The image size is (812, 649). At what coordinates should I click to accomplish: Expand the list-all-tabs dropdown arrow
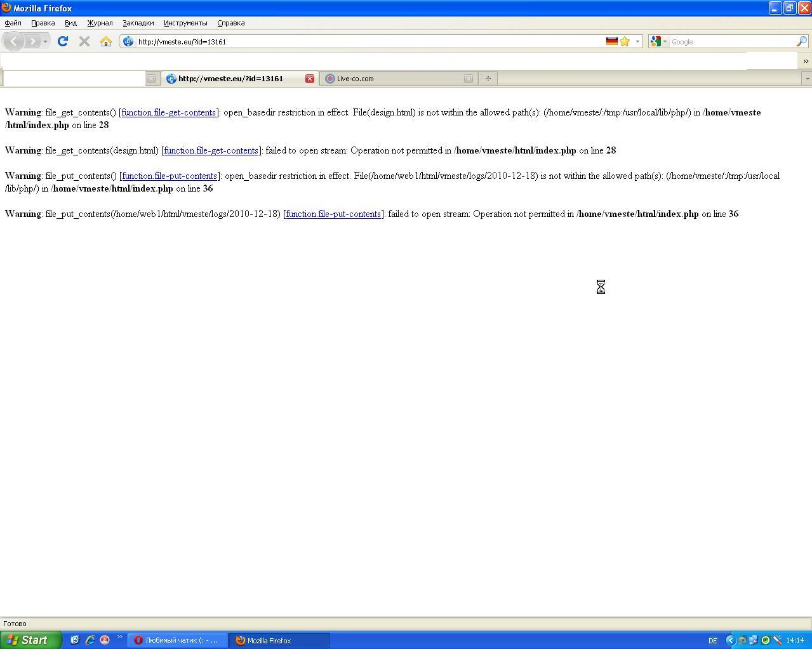(x=807, y=79)
